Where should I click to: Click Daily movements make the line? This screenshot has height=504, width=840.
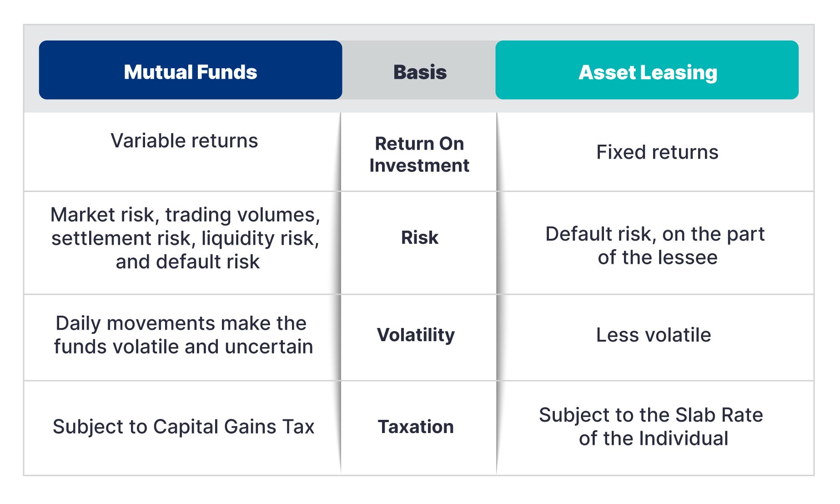181,323
